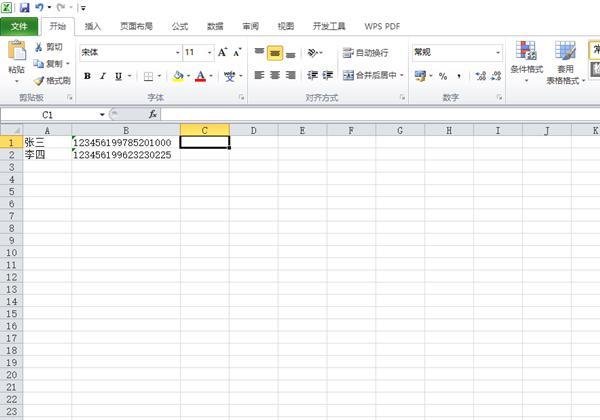Switch to the 数据 tab
Viewport: 600px width, 420px height.
coord(215,26)
